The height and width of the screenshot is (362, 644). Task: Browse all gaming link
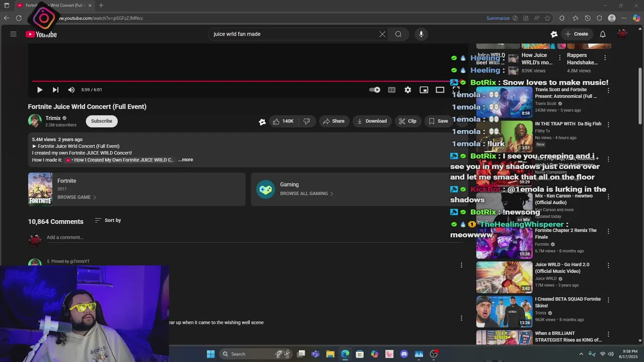(306, 194)
